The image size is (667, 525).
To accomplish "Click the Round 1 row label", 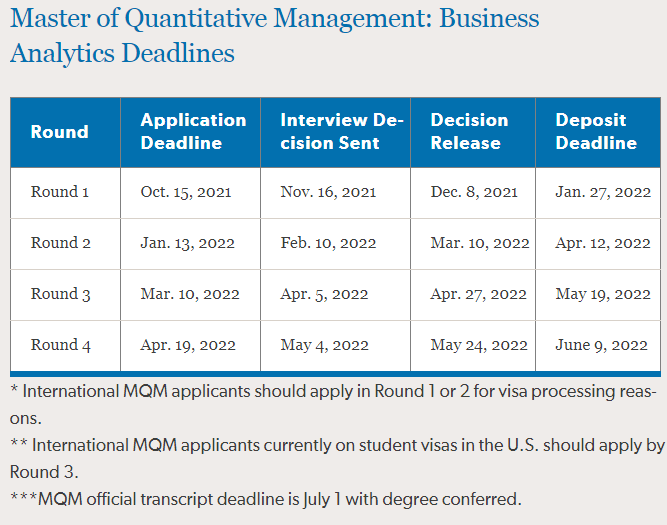I will [x=60, y=192].
